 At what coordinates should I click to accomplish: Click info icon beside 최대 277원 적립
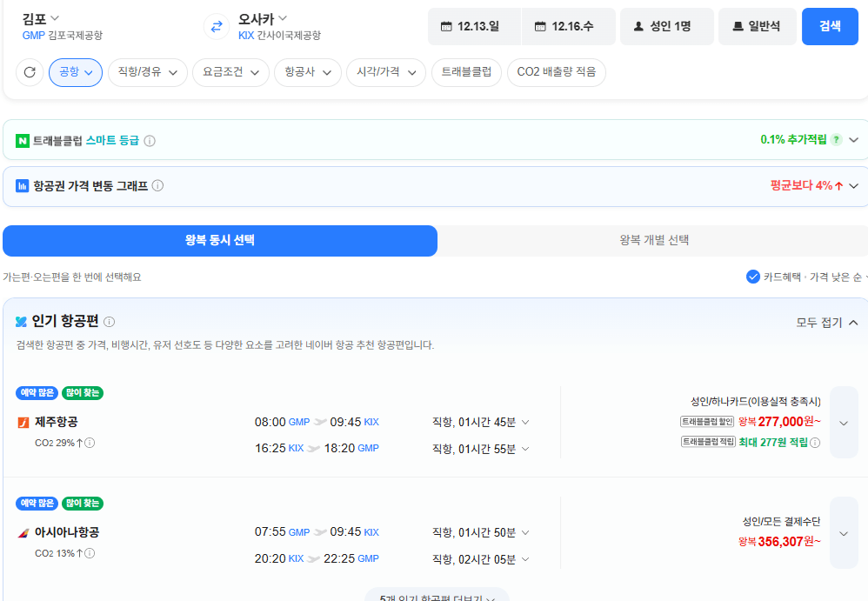(x=815, y=442)
